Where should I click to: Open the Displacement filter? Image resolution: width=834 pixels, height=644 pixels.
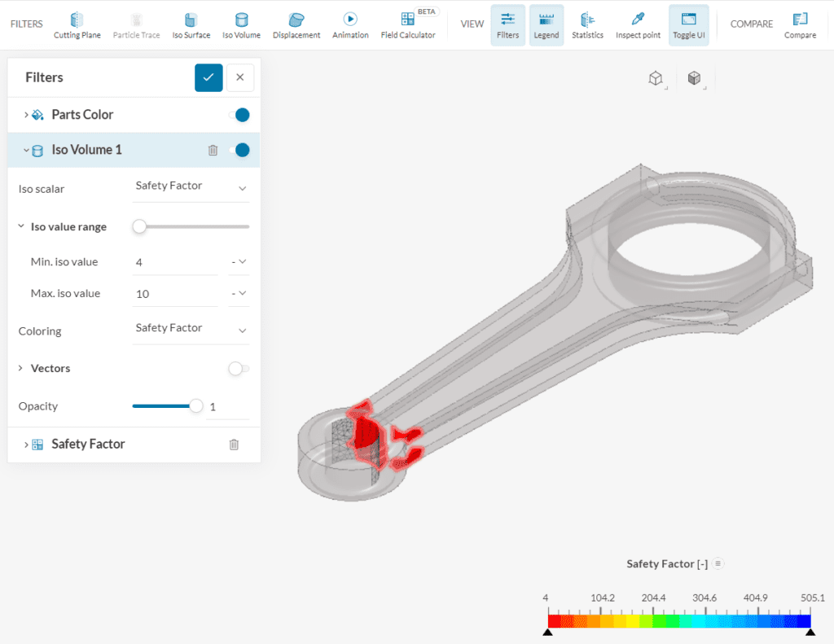296,23
